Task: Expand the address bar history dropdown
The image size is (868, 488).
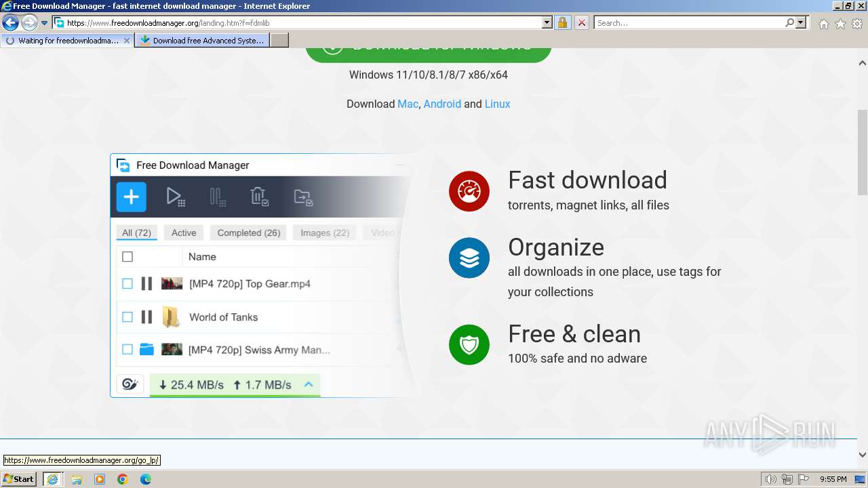Action: tap(547, 22)
